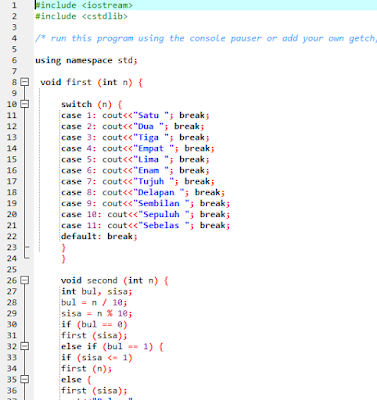Screen dimensions: 377x400
Task: Click line number 1 in the gutter
Action: [14, 5]
